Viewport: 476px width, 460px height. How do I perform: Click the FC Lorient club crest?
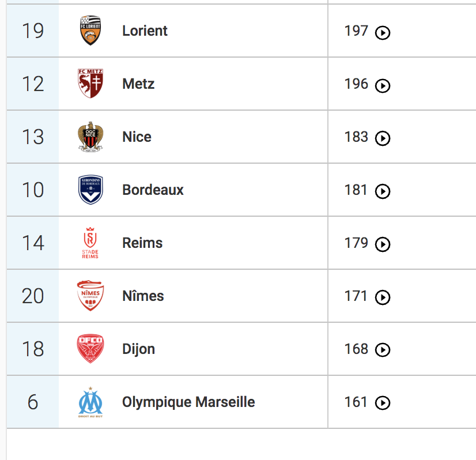pyautogui.click(x=90, y=31)
